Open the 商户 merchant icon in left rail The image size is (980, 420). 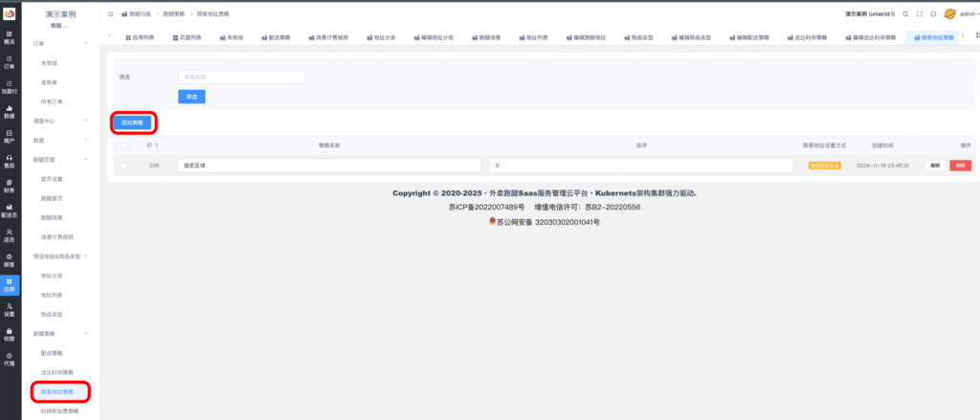point(10,136)
